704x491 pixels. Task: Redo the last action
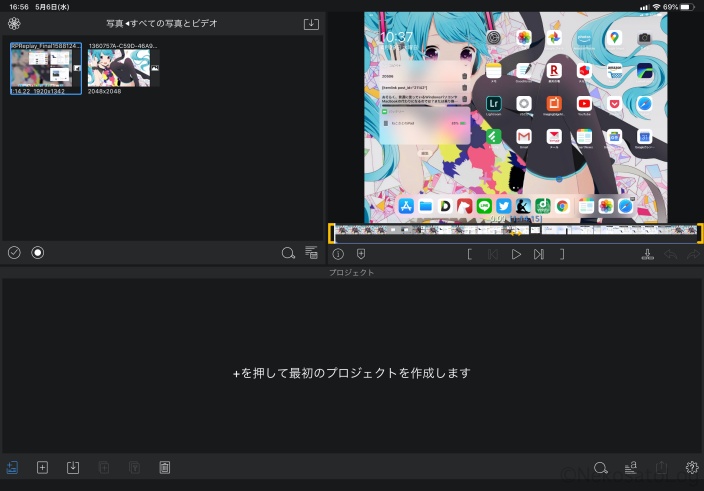tap(693, 254)
